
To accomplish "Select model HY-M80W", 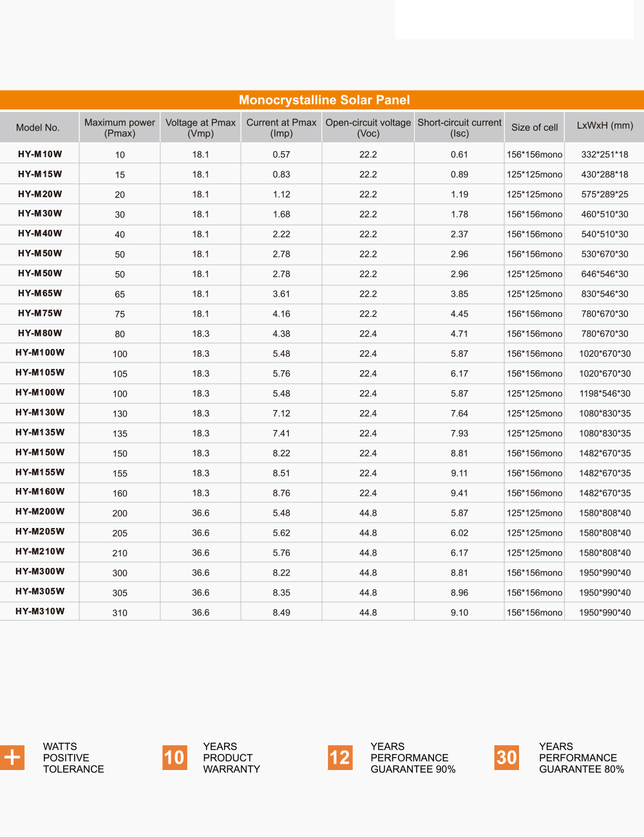I will click(x=40, y=333).
